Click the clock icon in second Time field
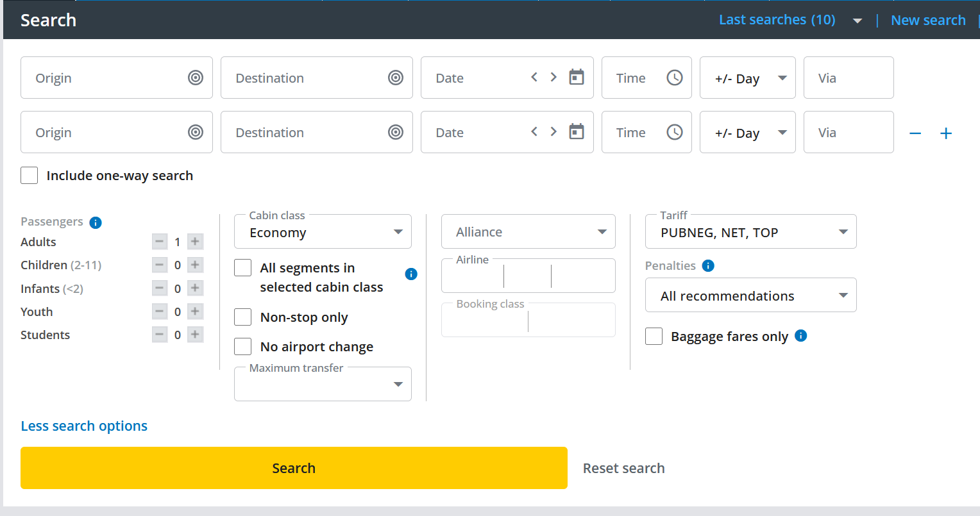980x516 pixels. (674, 132)
